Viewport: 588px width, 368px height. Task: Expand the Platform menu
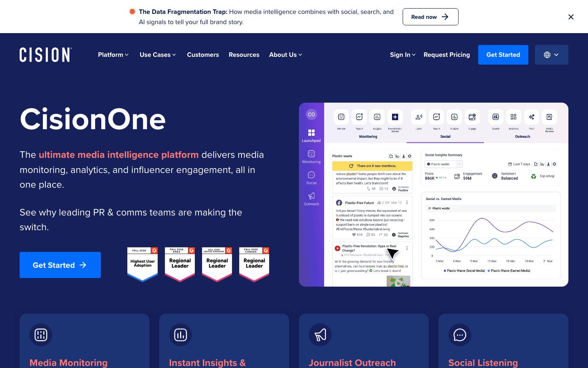pyautogui.click(x=113, y=55)
